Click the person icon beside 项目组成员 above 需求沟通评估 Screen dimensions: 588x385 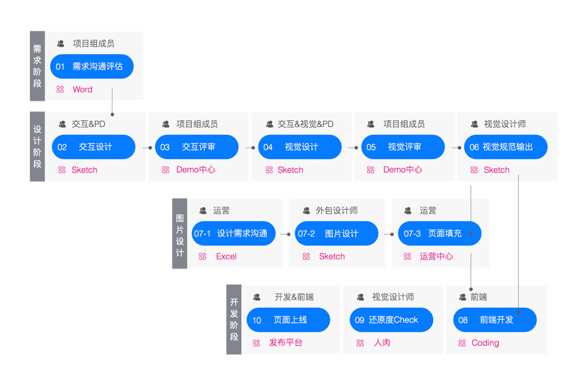point(61,44)
